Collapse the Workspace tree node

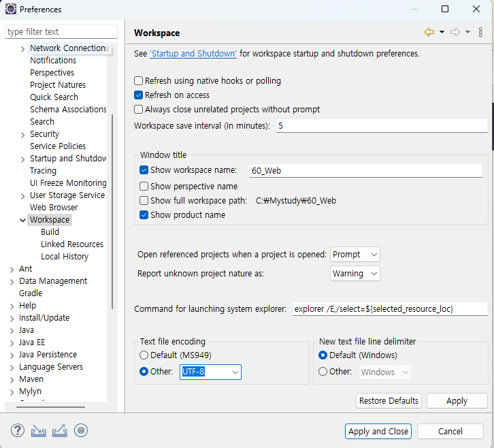point(22,220)
